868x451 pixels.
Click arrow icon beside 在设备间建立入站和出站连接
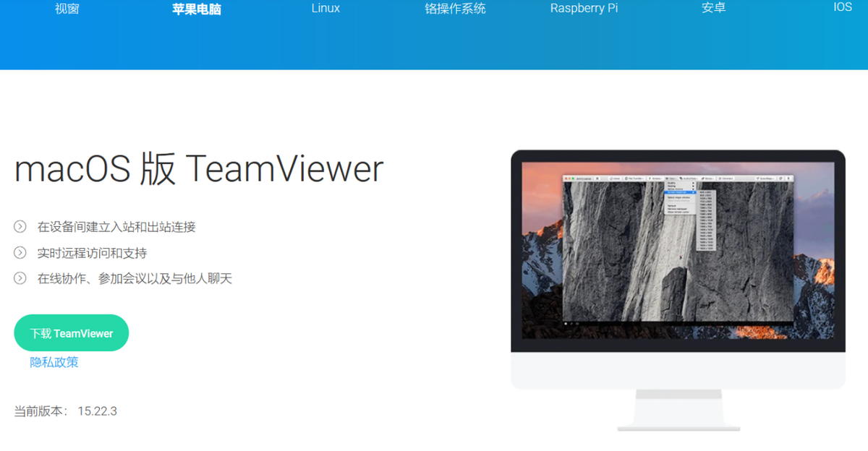click(20, 227)
